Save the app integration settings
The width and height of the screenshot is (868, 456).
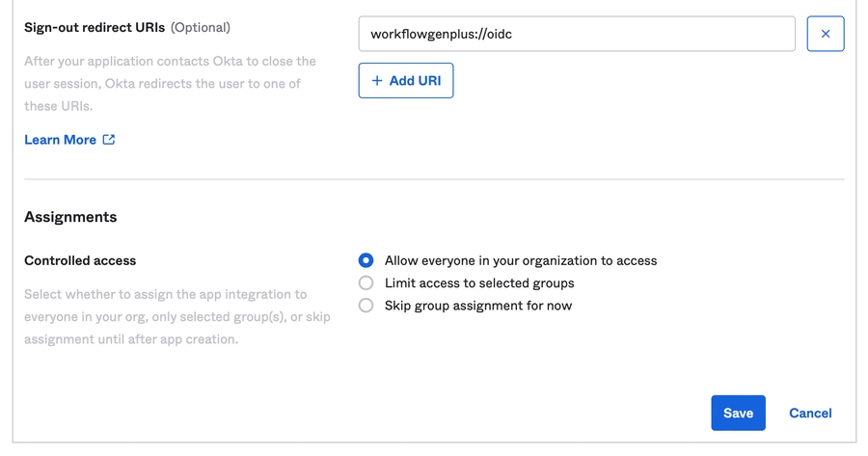click(x=738, y=413)
